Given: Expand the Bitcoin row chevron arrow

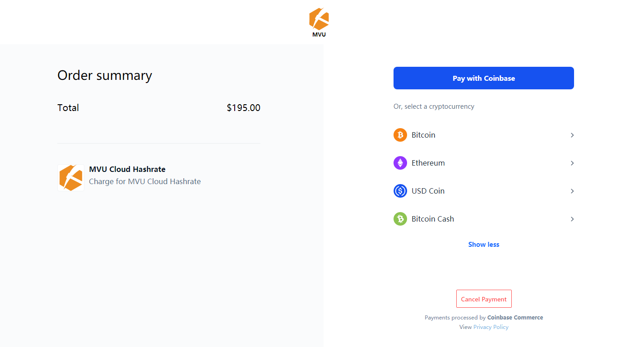Looking at the screenshot, I should coord(572,135).
